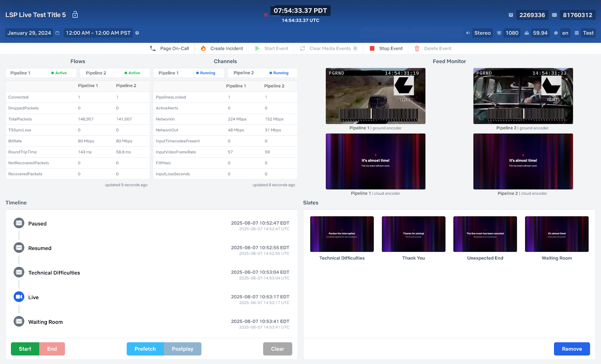Click the lock icon beside LSP Live Test Title 5

pos(74,14)
